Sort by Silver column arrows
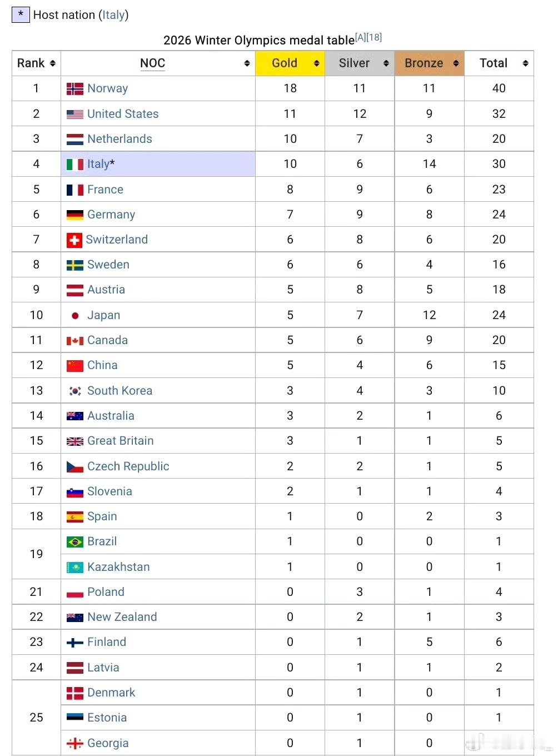The width and height of the screenshot is (558, 756). tap(386, 63)
